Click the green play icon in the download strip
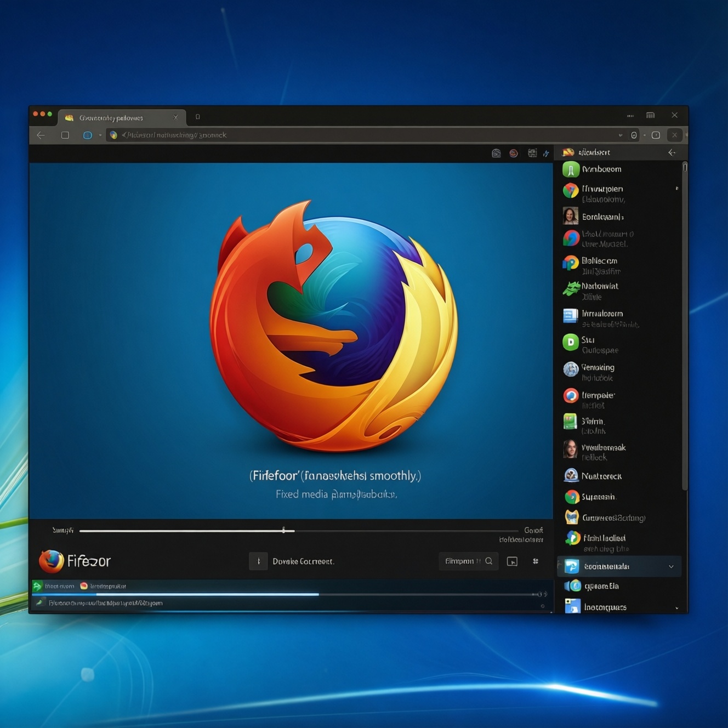The image size is (728, 728). pyautogui.click(x=37, y=586)
